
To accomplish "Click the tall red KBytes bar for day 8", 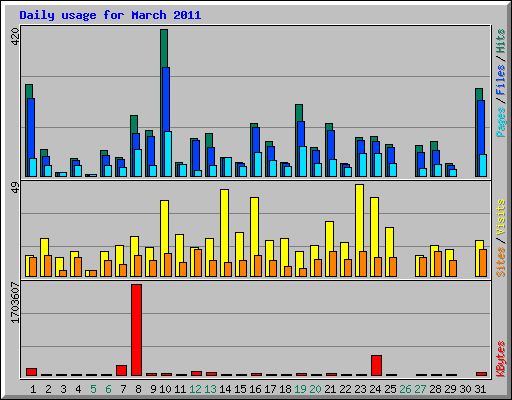I will tap(136, 330).
